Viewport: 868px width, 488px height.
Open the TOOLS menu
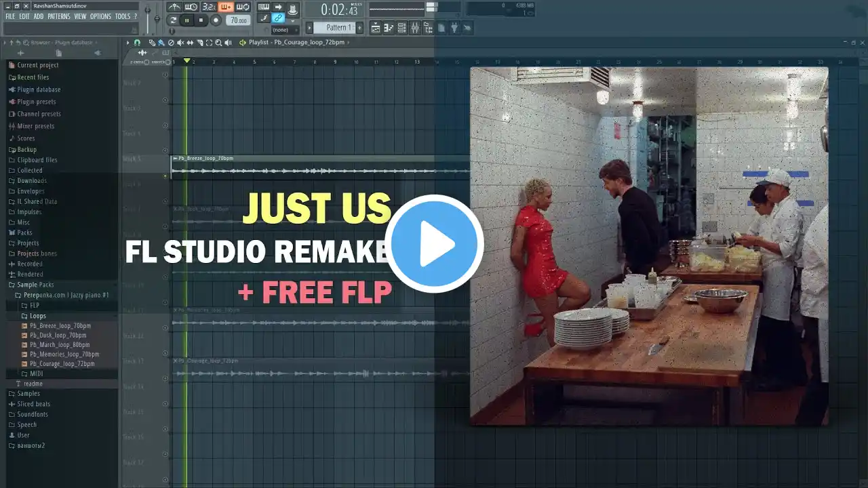pyautogui.click(x=123, y=16)
